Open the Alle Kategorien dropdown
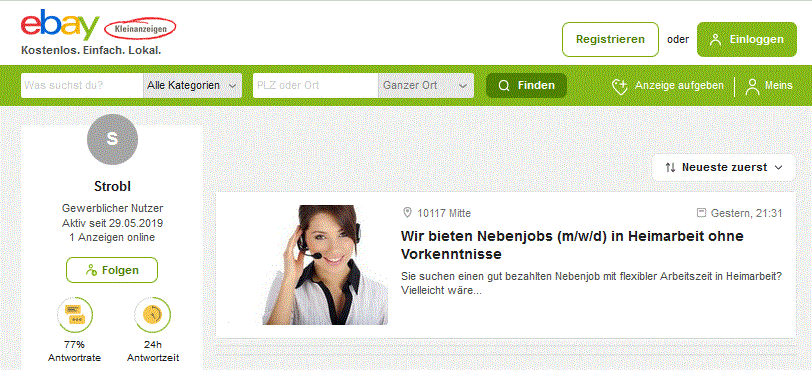This screenshot has width=812, height=370. [x=193, y=86]
